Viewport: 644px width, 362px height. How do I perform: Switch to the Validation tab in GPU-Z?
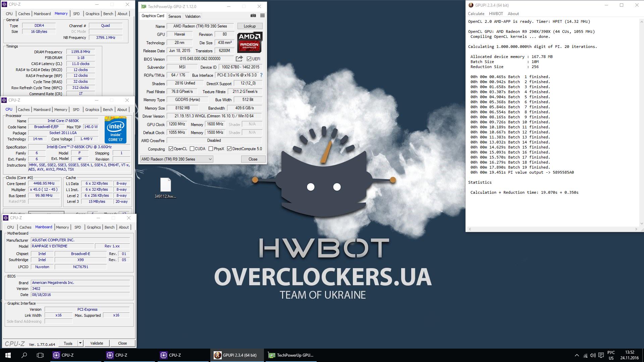[x=193, y=16]
